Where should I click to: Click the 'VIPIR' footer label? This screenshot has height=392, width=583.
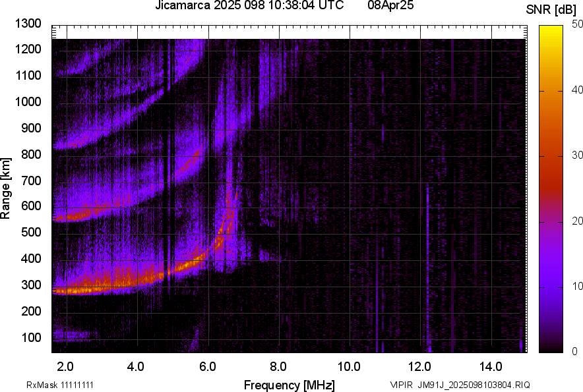tap(402, 385)
